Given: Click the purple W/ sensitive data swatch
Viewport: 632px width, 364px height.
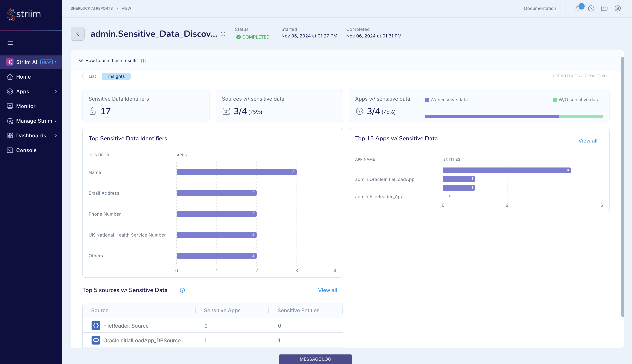Looking at the screenshot, I should [427, 100].
